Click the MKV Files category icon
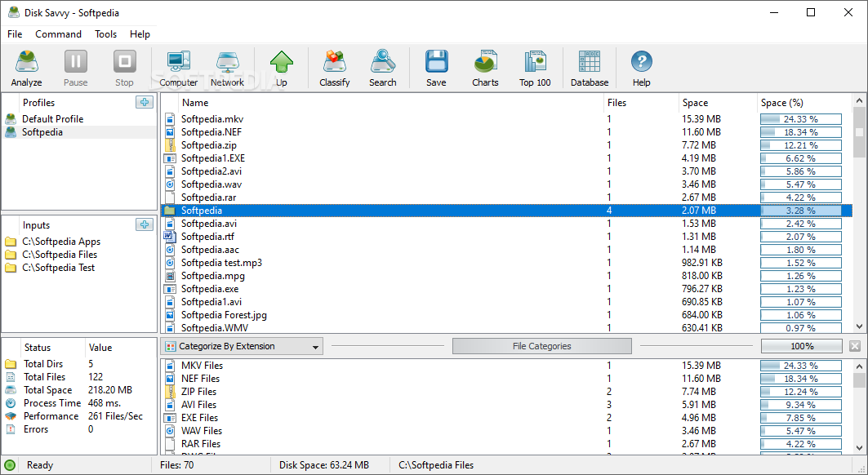 coord(170,366)
